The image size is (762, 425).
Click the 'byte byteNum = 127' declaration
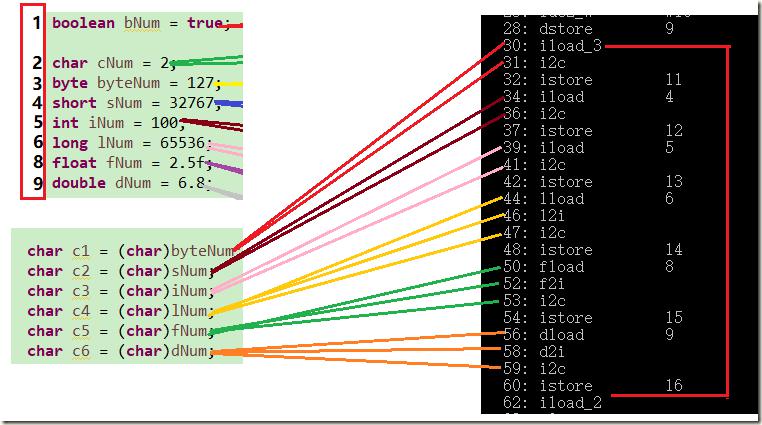click(129, 83)
